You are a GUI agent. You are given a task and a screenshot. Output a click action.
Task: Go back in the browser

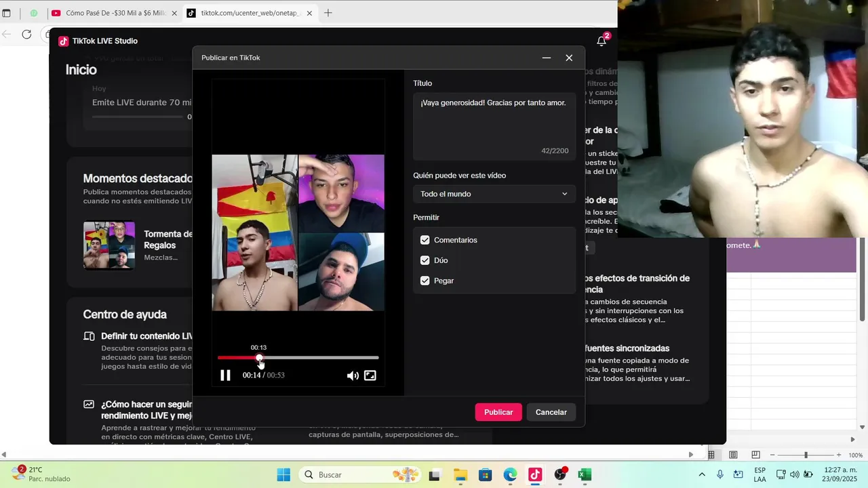coord(6,35)
